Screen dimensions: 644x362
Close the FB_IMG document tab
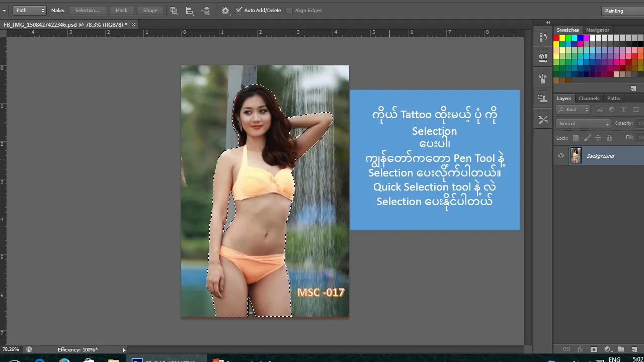tap(133, 25)
